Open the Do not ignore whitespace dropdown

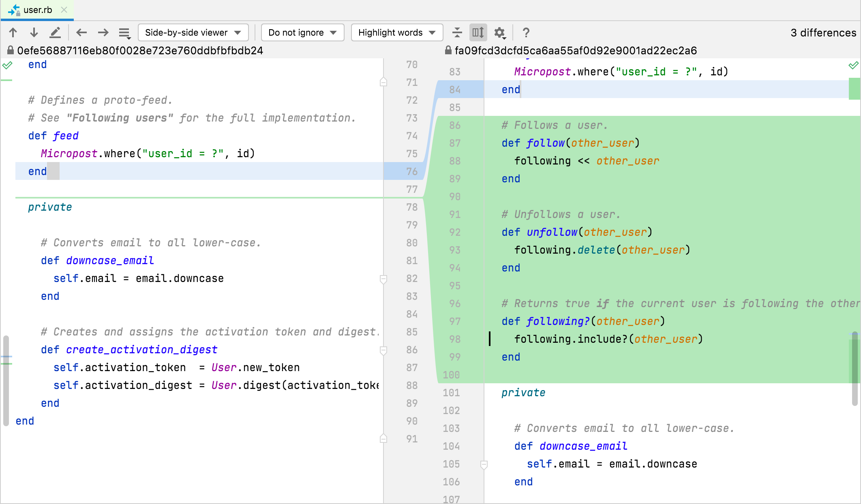tap(302, 32)
